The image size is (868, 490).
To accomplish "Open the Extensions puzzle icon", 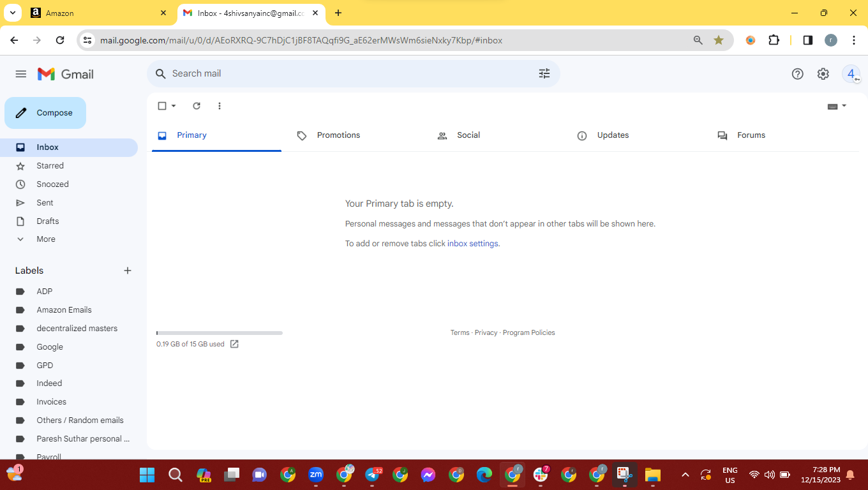I will click(774, 40).
